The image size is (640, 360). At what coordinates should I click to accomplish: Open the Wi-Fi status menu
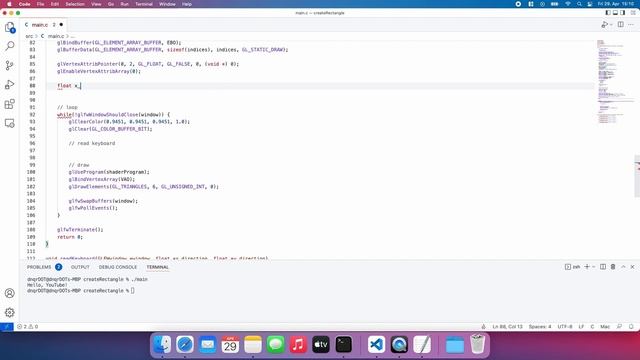coord(567,4)
